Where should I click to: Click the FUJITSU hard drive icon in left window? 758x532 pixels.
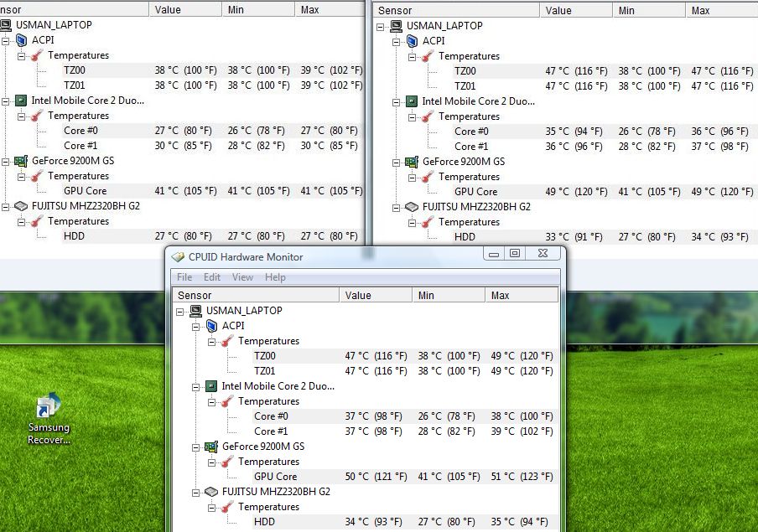(21, 206)
